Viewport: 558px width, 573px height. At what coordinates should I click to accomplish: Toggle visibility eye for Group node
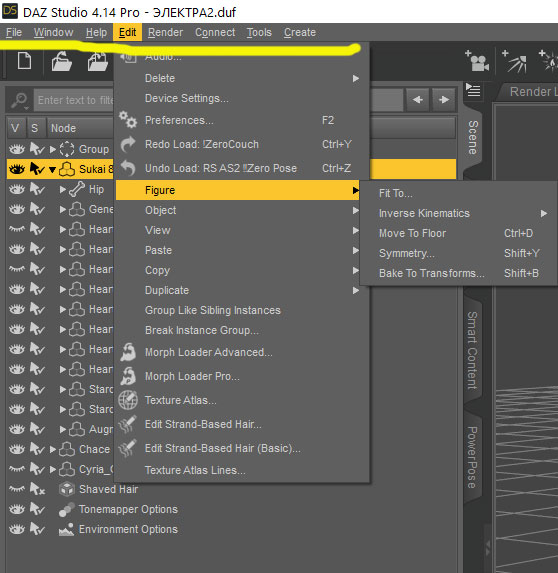(x=17, y=149)
